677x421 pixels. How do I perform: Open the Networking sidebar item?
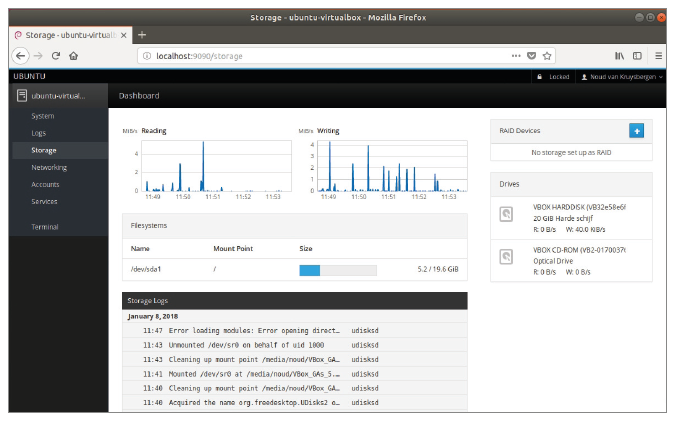49,167
